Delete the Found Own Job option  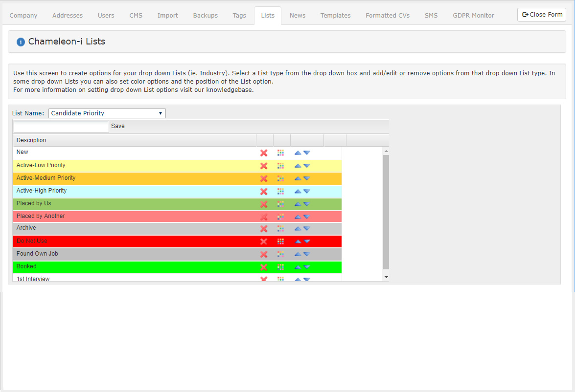[x=264, y=254]
